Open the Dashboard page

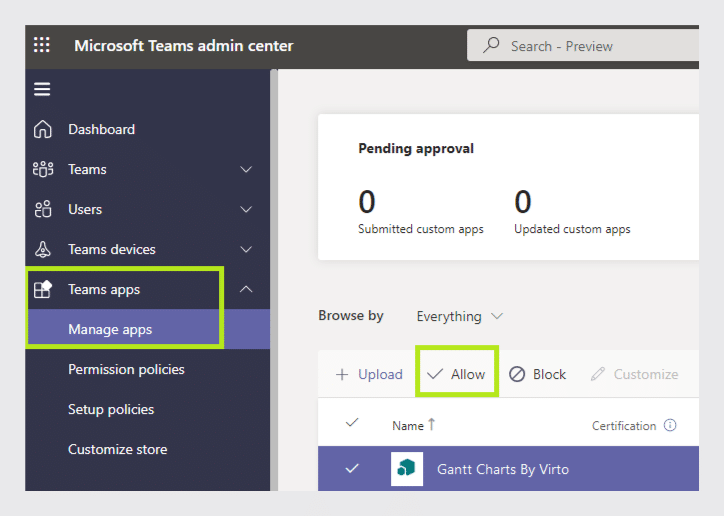click(102, 129)
